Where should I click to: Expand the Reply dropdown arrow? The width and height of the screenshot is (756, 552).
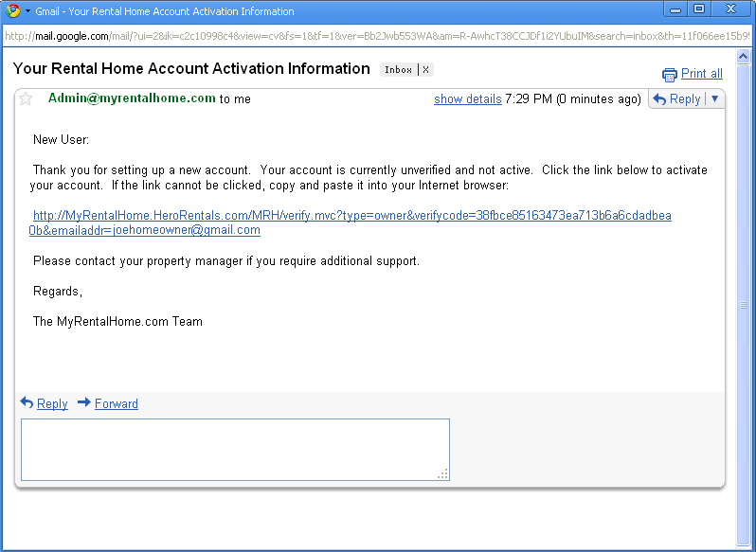point(715,98)
